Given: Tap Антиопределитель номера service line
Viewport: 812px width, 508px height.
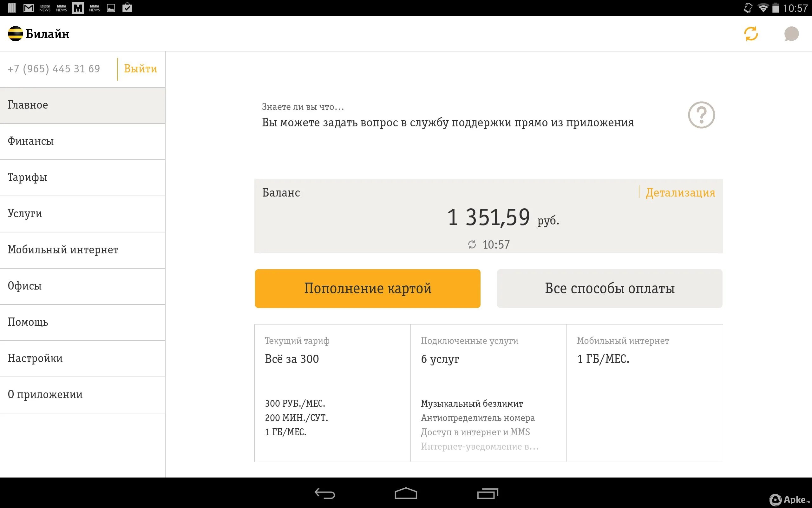Looking at the screenshot, I should 478,418.
